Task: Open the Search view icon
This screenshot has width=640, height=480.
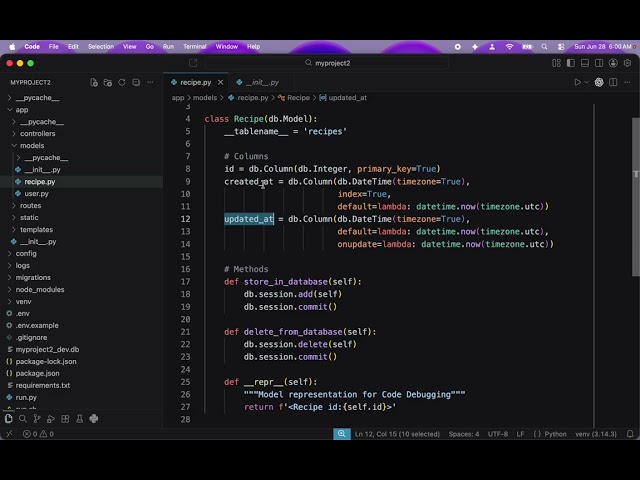Action: [x=23, y=419]
